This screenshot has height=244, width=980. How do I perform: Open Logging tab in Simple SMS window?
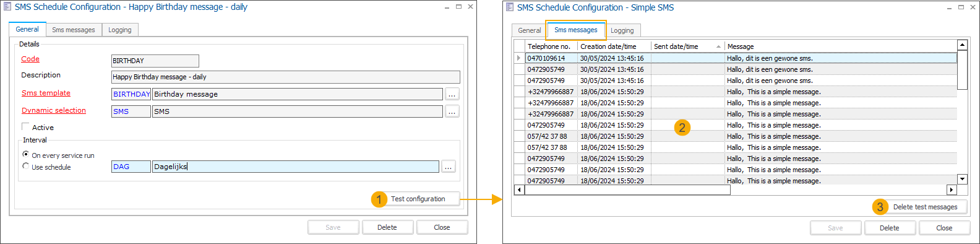622,30
